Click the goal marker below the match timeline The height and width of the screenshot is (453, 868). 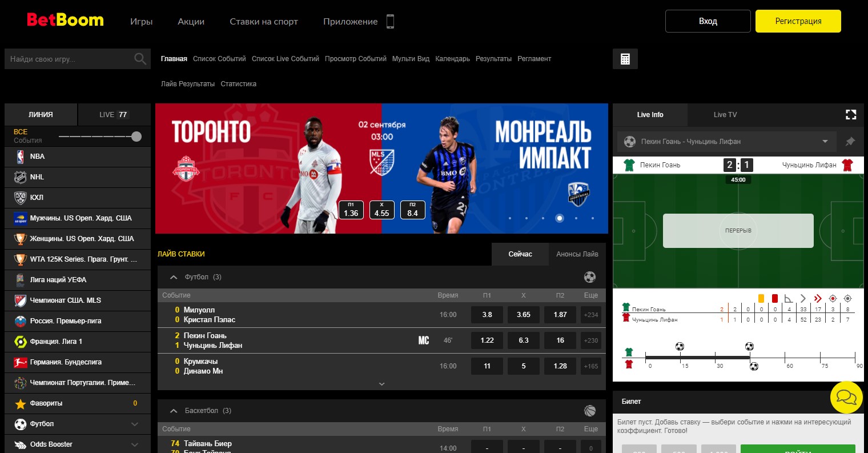(754, 367)
